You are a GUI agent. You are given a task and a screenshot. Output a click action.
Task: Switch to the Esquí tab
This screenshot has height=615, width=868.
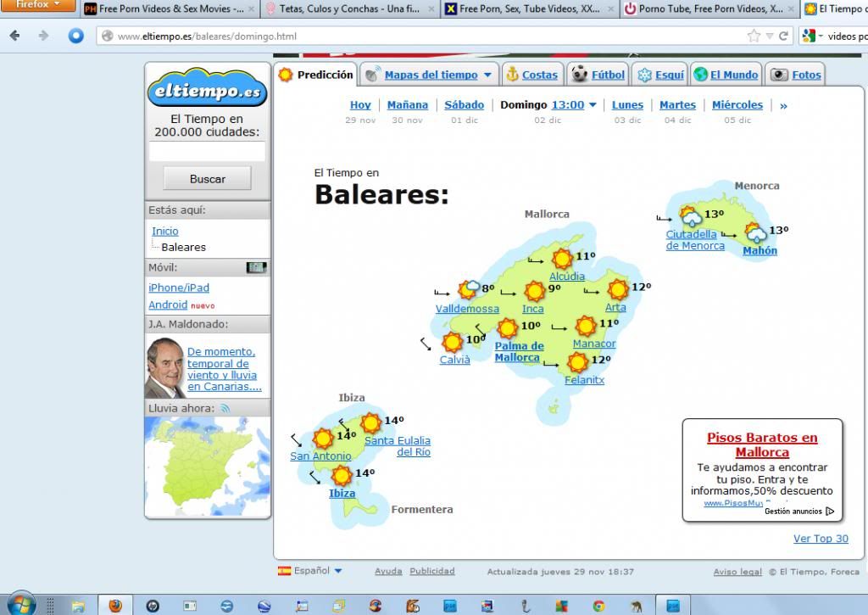click(660, 75)
